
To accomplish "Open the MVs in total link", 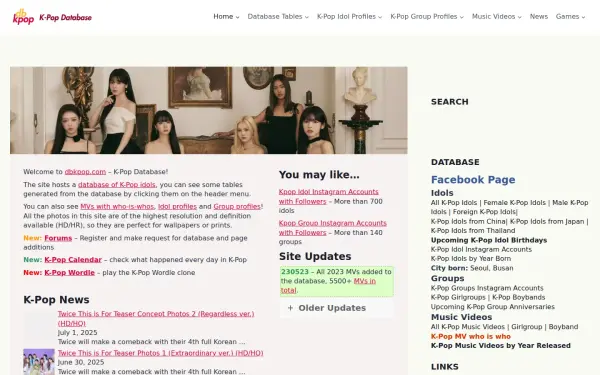I will [328, 286].
